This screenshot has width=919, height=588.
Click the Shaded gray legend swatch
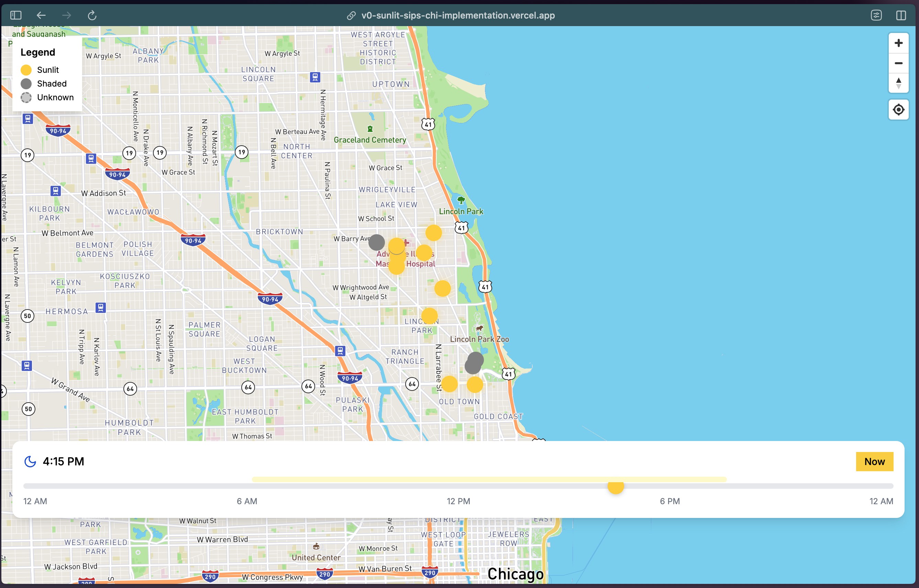click(26, 83)
